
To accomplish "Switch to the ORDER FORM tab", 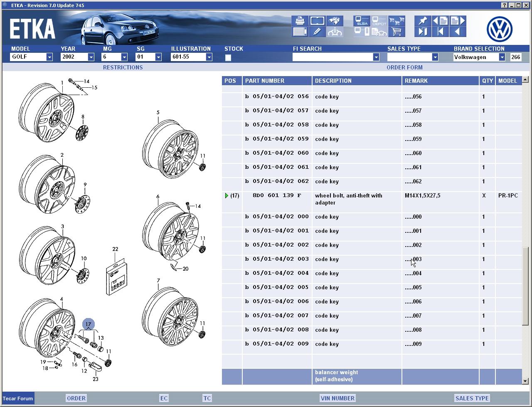I will click(404, 67).
